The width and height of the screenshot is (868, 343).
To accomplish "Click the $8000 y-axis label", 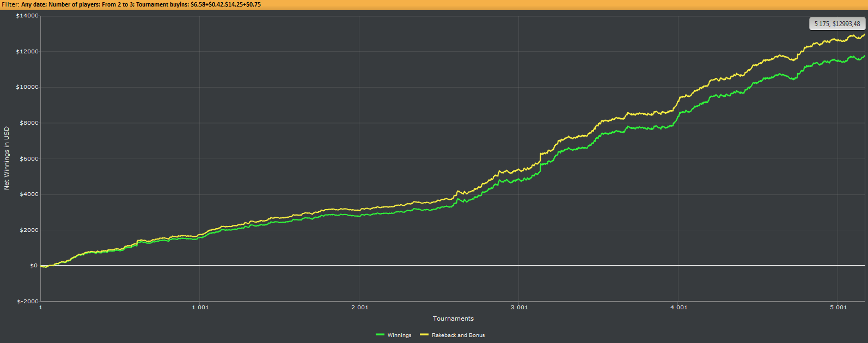I will (29, 123).
